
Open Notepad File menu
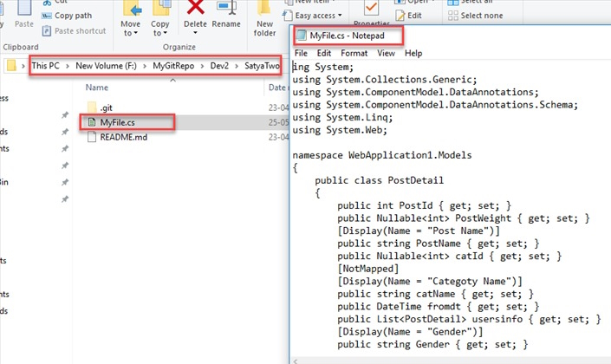point(301,53)
